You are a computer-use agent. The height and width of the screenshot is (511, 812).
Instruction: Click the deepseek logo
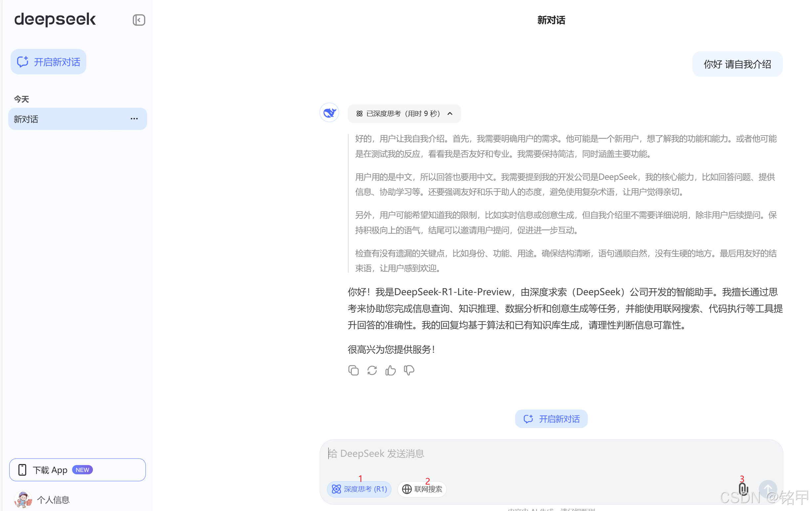tap(55, 19)
